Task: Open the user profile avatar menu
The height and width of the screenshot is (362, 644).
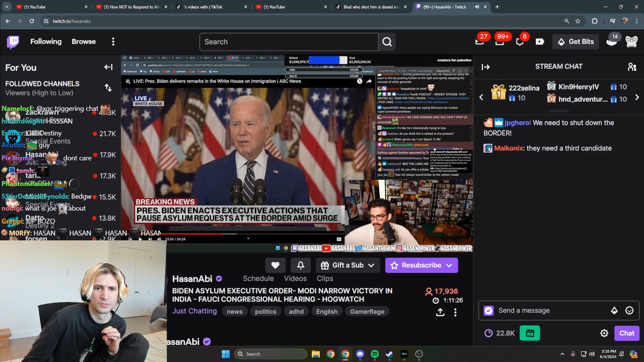Action: [x=632, y=42]
